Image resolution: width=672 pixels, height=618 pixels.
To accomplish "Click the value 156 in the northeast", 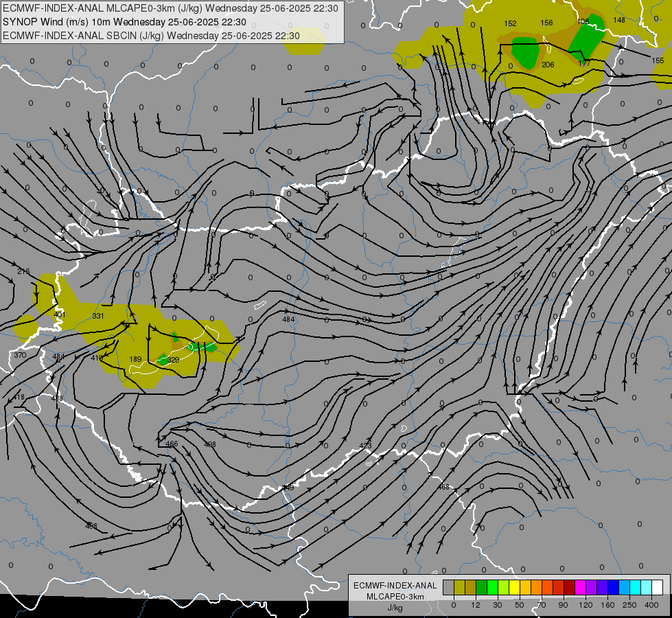I will tap(547, 23).
